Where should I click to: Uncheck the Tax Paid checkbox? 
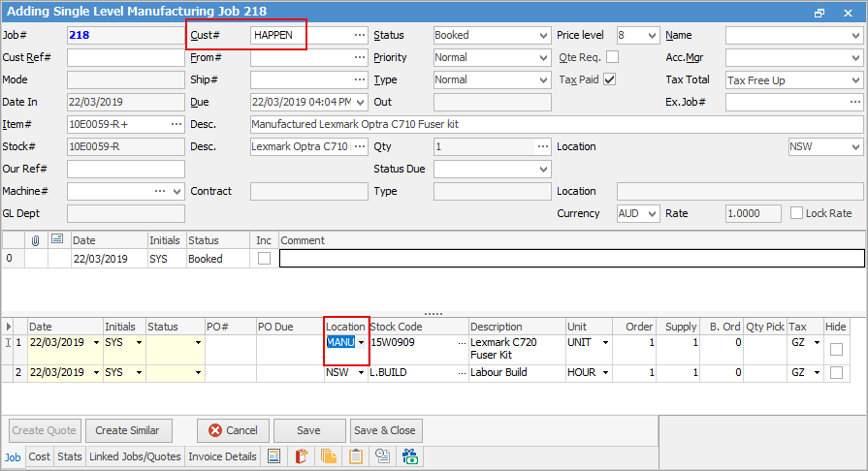[x=610, y=79]
